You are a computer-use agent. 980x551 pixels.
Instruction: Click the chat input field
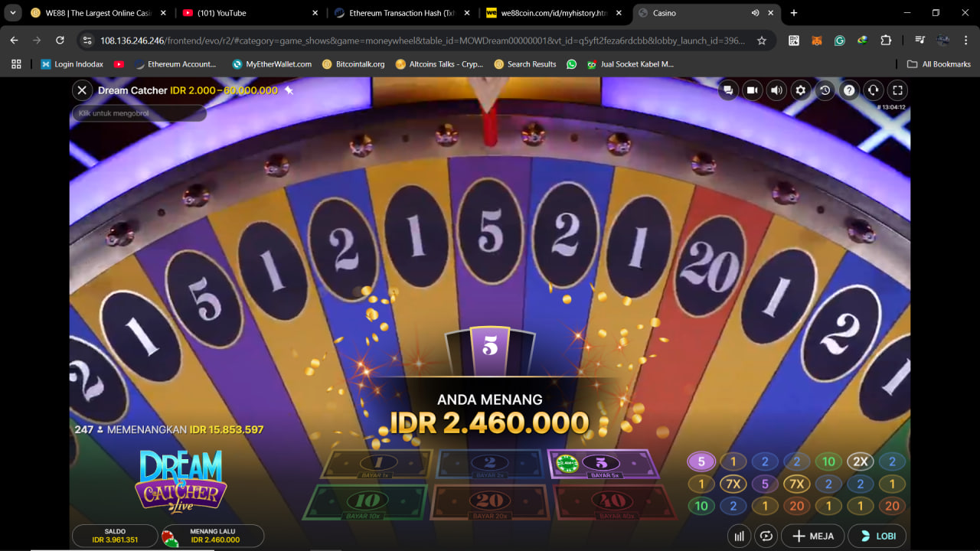click(139, 113)
